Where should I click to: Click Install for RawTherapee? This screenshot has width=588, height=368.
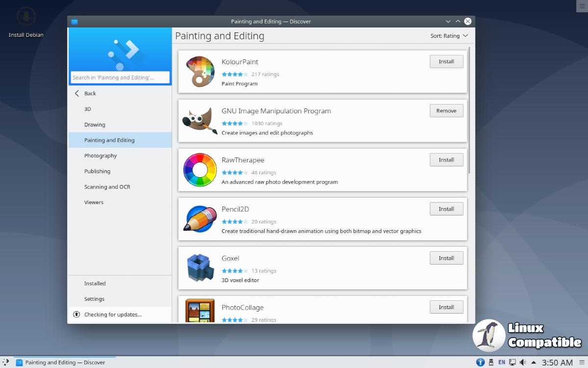click(x=446, y=160)
